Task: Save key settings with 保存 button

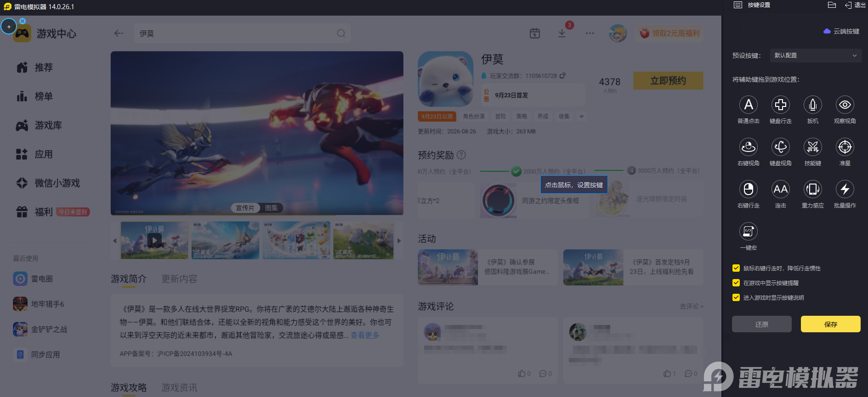Action: 831,324
